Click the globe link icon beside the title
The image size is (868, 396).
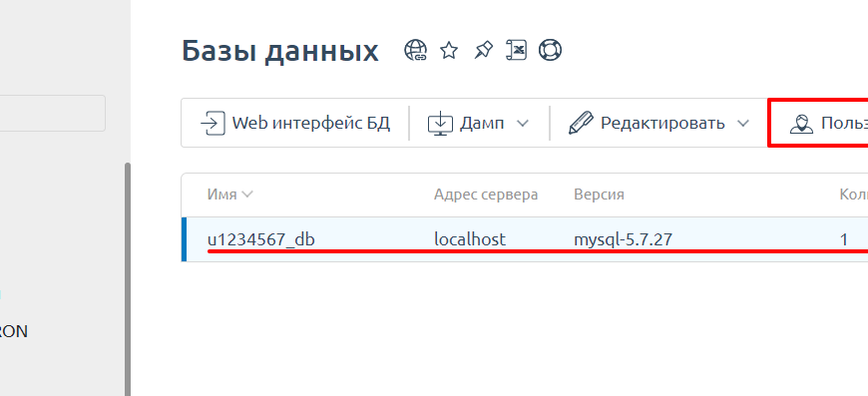pos(416,50)
